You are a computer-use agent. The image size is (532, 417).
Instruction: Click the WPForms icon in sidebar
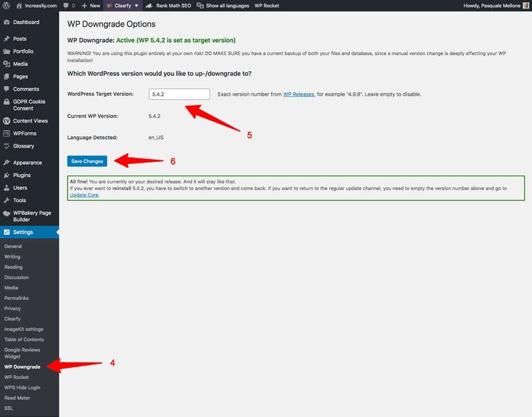pyautogui.click(x=7, y=133)
